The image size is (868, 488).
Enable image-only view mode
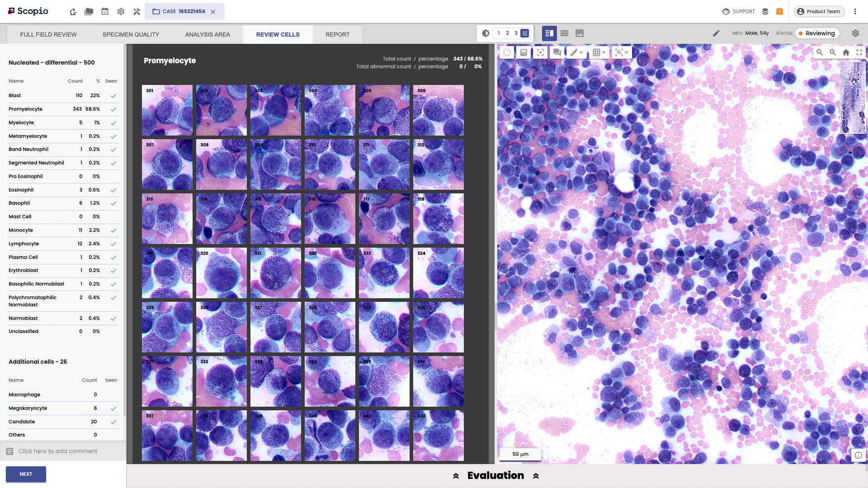(580, 33)
